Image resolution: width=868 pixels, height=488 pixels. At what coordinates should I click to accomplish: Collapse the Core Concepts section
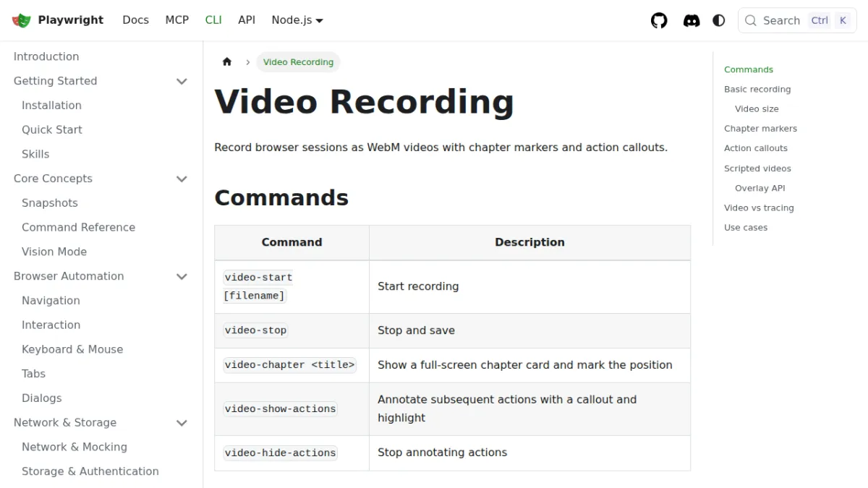pos(182,179)
